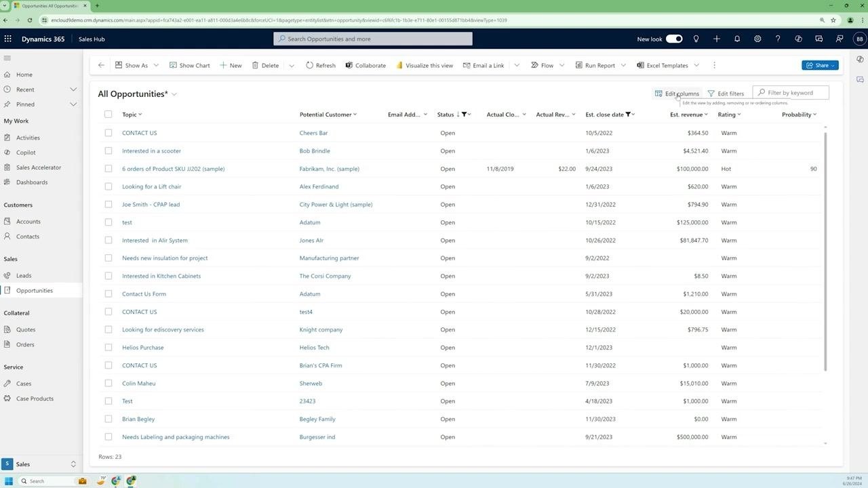Image resolution: width=868 pixels, height=488 pixels.
Task: Toggle the New look switch
Action: tap(674, 39)
